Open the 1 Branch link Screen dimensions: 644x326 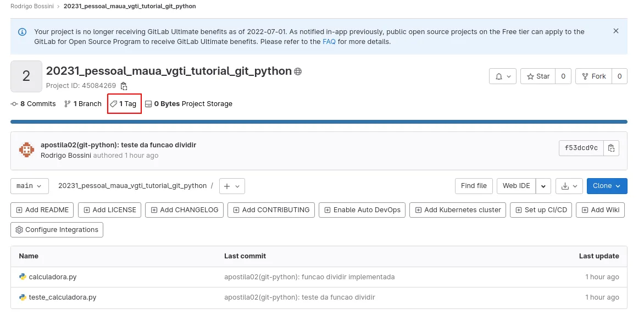point(83,104)
